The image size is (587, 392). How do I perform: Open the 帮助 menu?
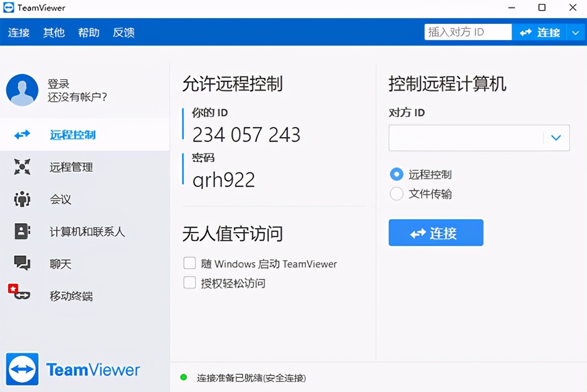pos(89,32)
